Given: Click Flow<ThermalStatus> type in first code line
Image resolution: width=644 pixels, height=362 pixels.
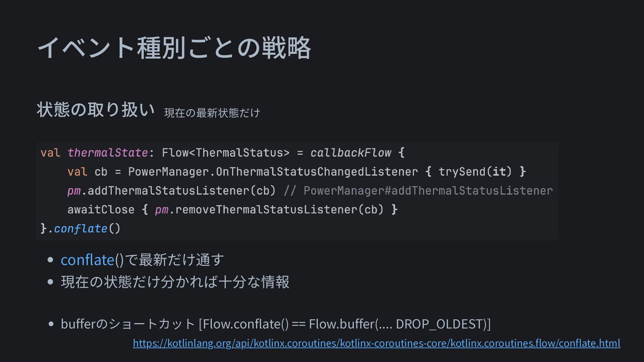Looking at the screenshot, I should click(x=225, y=153).
